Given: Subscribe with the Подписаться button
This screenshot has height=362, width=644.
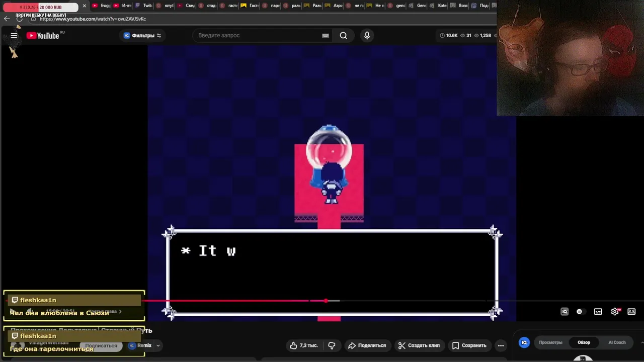Looking at the screenshot, I should (101, 345).
